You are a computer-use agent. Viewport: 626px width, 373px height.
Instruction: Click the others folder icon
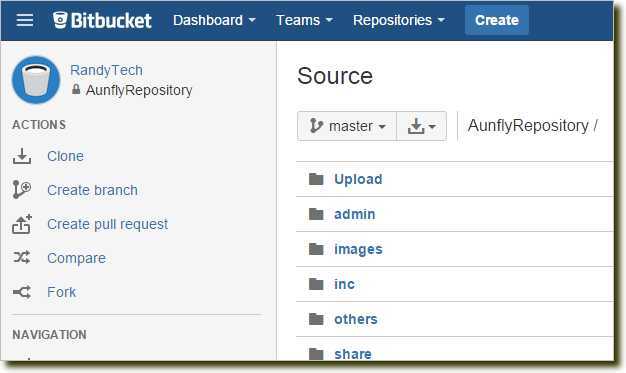pyautogui.click(x=316, y=319)
